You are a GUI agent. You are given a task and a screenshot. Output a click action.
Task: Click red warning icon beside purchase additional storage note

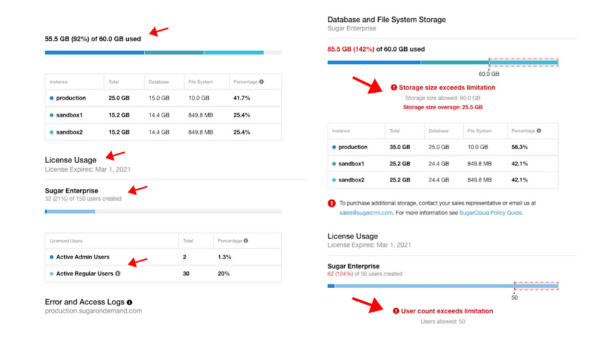[332, 203]
